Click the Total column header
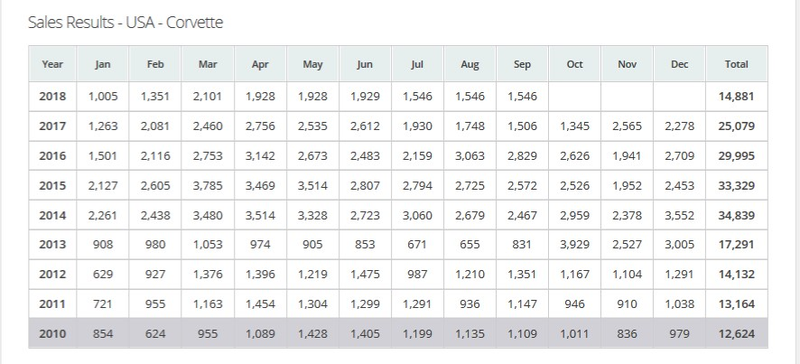This screenshot has height=364, width=800. coord(736,64)
